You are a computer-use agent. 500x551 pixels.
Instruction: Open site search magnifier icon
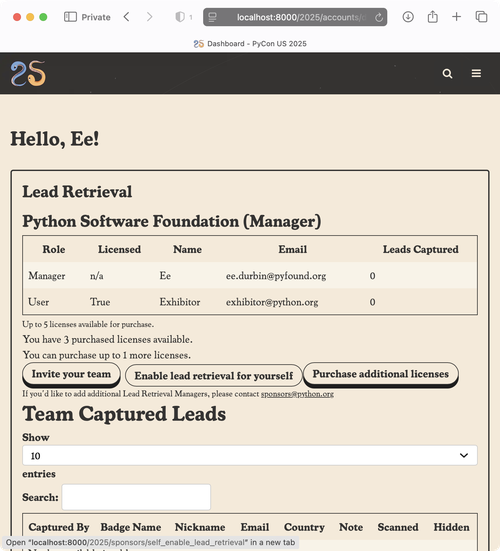pos(447,73)
